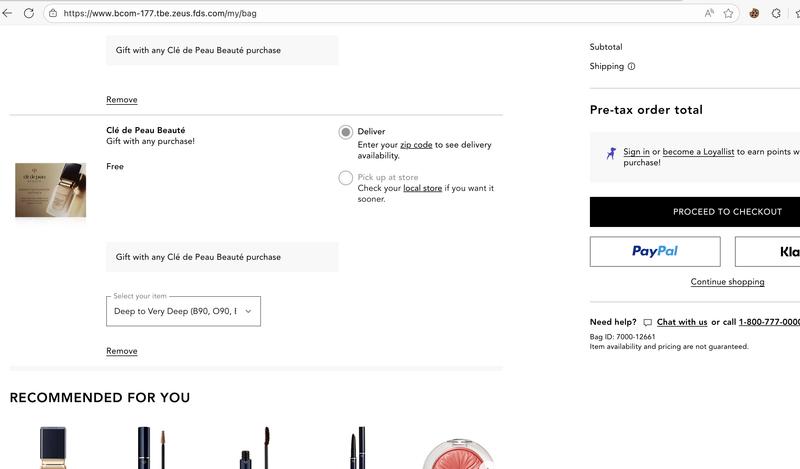Bookmark page with the star icon

tap(729, 13)
